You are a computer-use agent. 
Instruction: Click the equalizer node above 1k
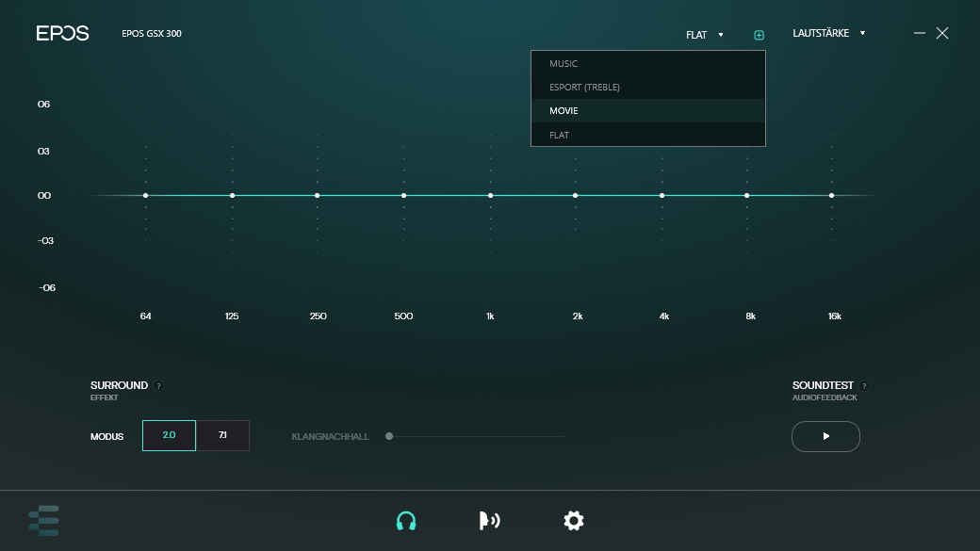[490, 195]
